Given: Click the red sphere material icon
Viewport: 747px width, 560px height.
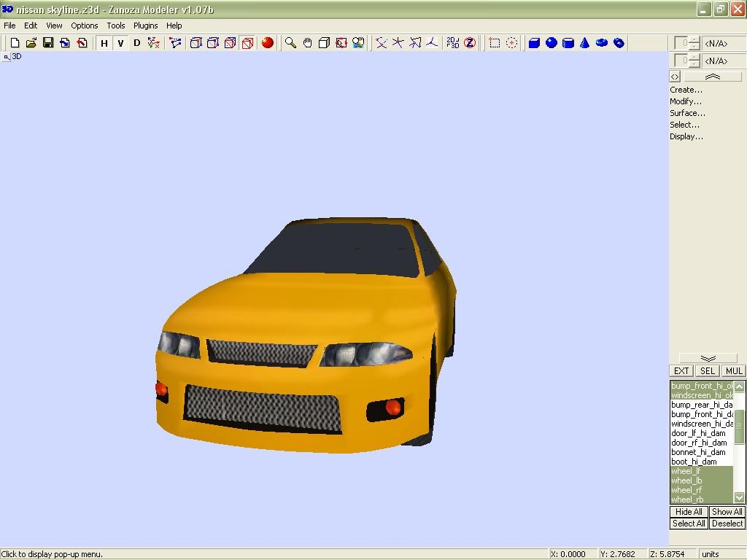Looking at the screenshot, I should pos(268,43).
